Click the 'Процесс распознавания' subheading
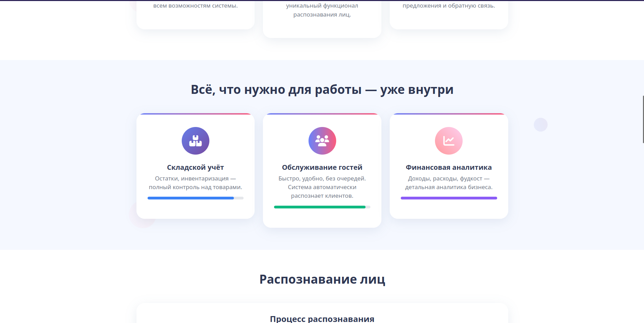 [x=322, y=319]
